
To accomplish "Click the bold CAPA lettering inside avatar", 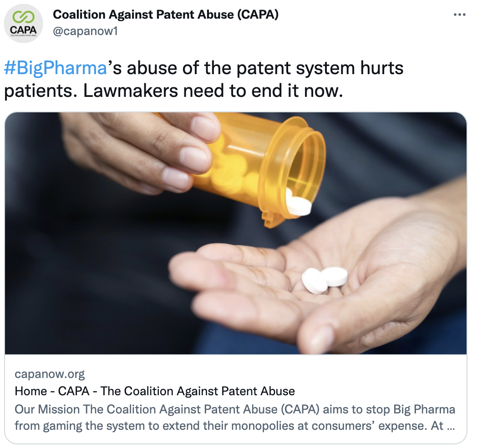I will (x=23, y=30).
